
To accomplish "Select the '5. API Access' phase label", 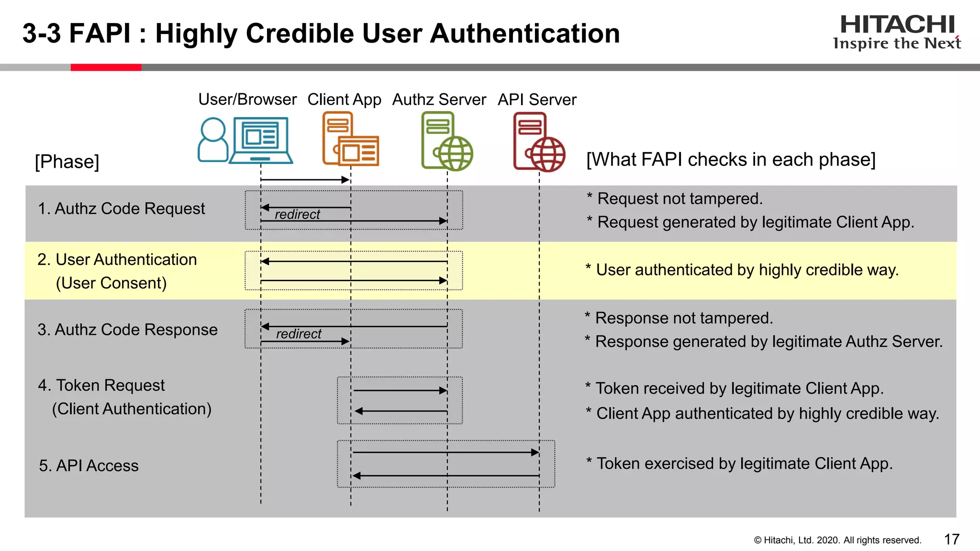I will 89,465.
